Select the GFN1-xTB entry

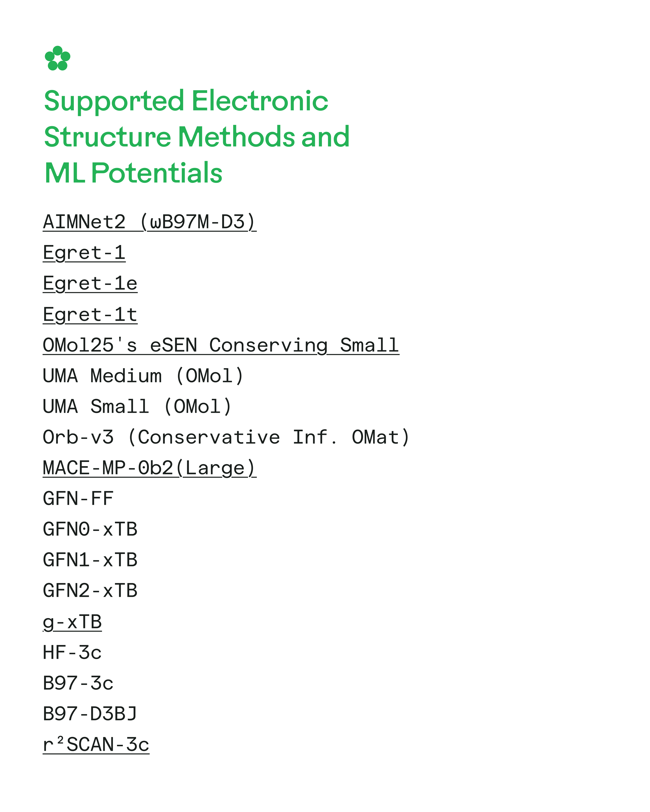(x=90, y=560)
